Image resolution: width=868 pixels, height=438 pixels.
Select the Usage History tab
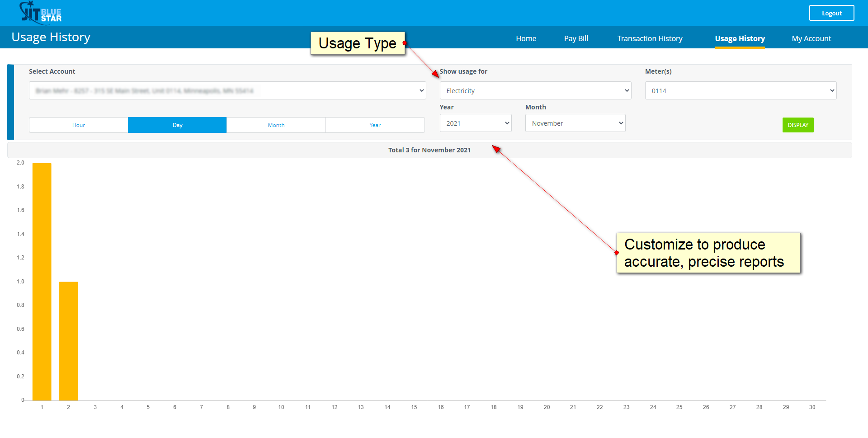click(x=740, y=38)
